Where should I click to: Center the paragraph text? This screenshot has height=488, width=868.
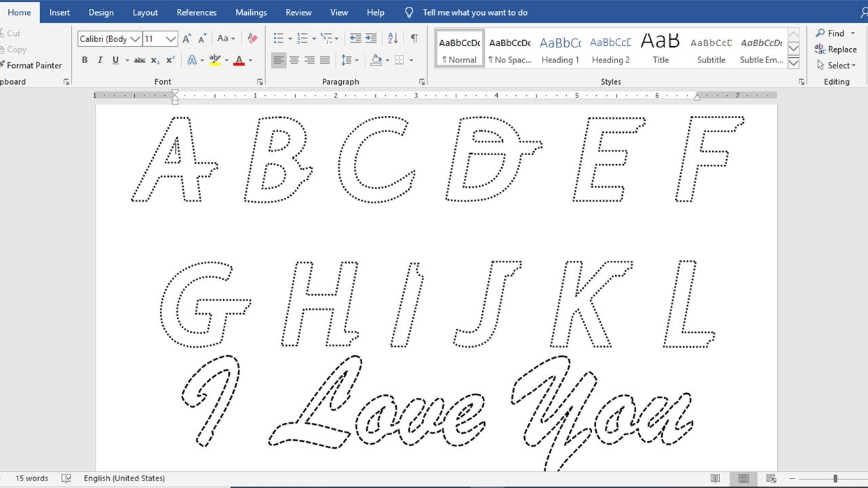point(294,60)
